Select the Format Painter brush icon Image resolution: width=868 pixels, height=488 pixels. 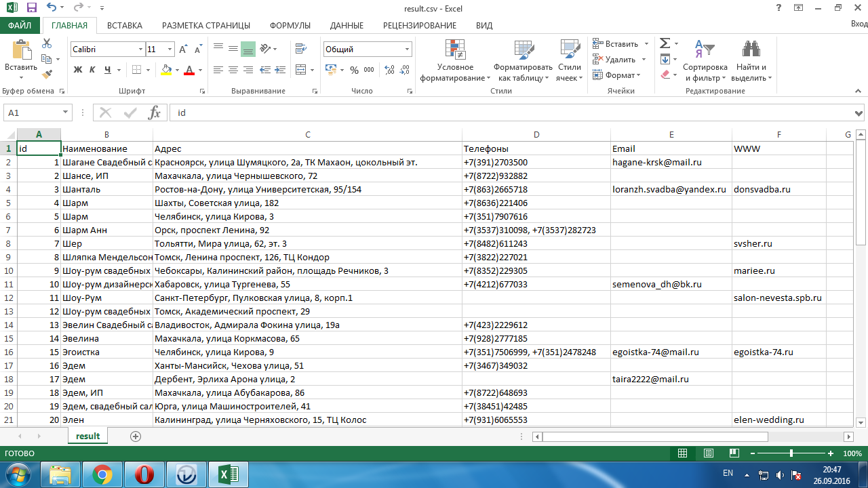click(47, 75)
